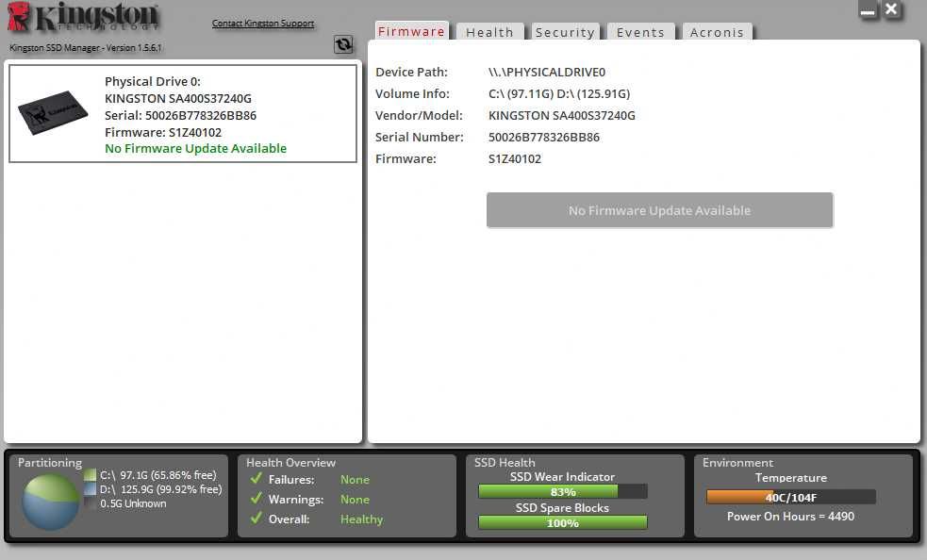Image resolution: width=927 pixels, height=560 pixels.
Task: Click the green No Firmware Update Available text
Action: click(x=196, y=148)
